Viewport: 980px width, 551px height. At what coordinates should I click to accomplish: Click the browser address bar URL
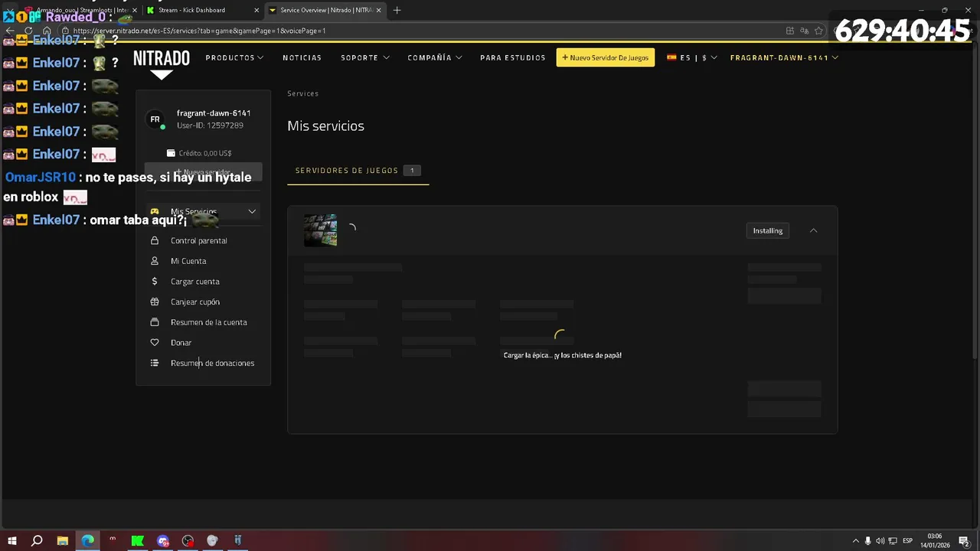coord(199,31)
